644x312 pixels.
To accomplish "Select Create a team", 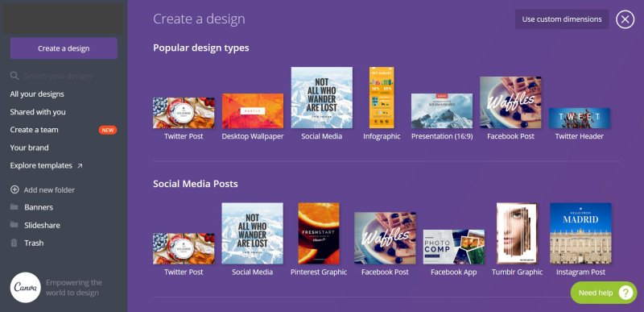I will click(x=34, y=130).
